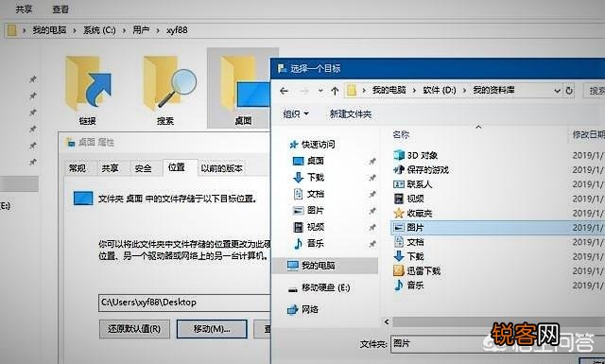Click 移动(M)... button
605x364 pixels.
click(212, 329)
